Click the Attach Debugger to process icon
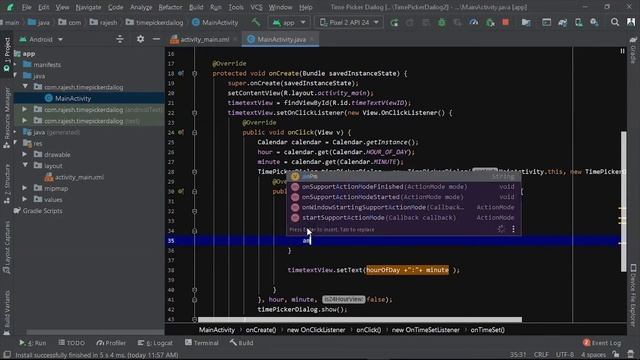Image resolution: width=640 pixels, height=360 pixels. [x=490, y=22]
